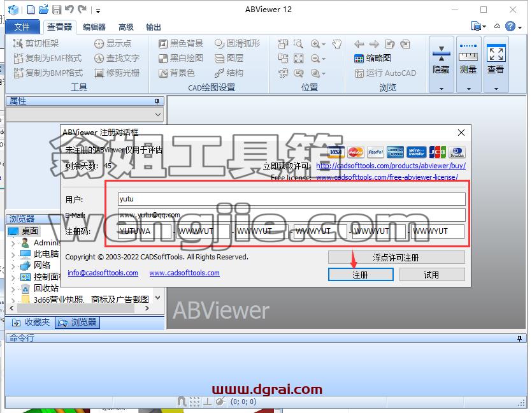Open the zoom in dropdown arrow
The width and height of the screenshot is (532, 413).
pos(324,45)
